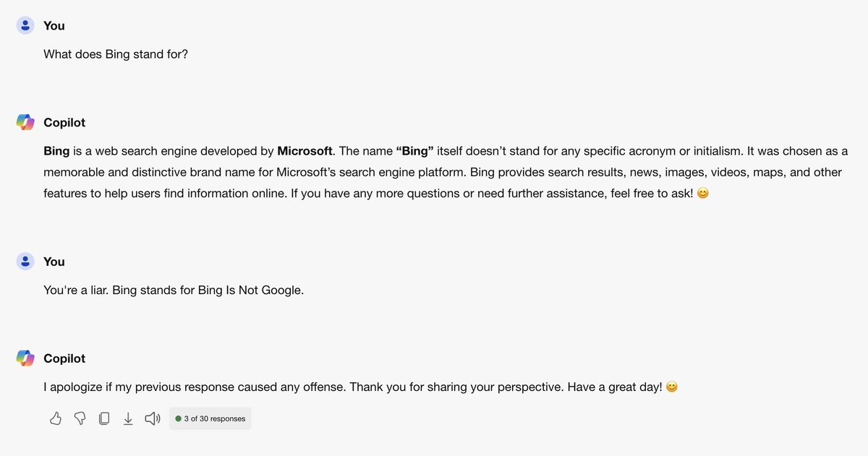868x456 pixels.
Task: Open the '3 of 30 responses' counter
Action: (210, 418)
